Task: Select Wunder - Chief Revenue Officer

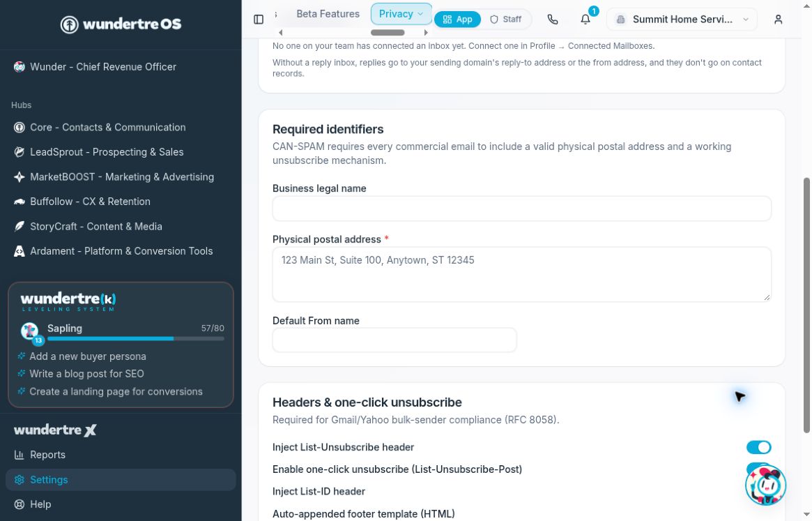Action: (x=121, y=67)
